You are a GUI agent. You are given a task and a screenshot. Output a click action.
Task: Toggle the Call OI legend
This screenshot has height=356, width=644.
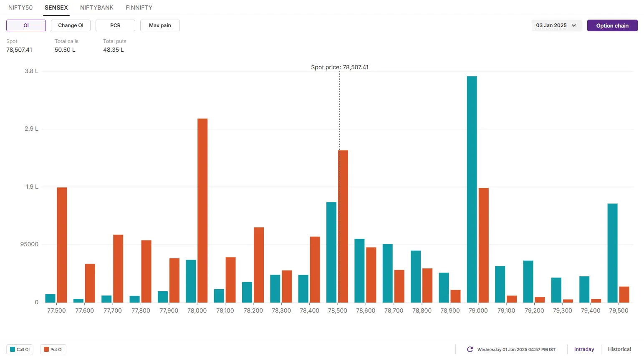(x=20, y=349)
